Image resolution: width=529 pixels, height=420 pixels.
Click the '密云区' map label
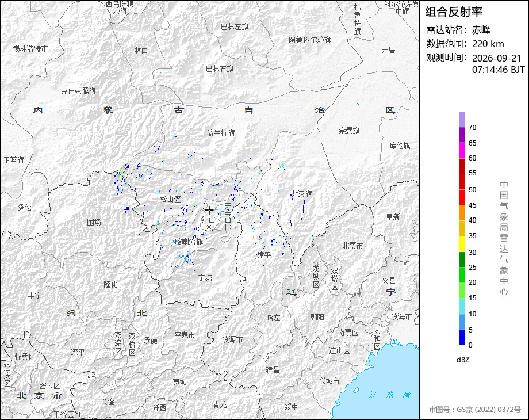tap(49, 385)
